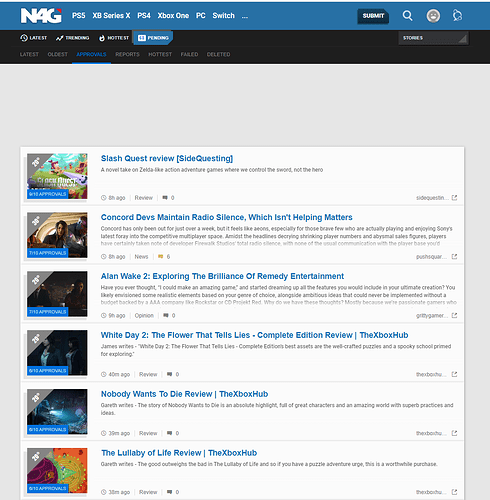Click comment icon on Alan Wake 2 story
Screen dimensions: 490x500
[166, 315]
